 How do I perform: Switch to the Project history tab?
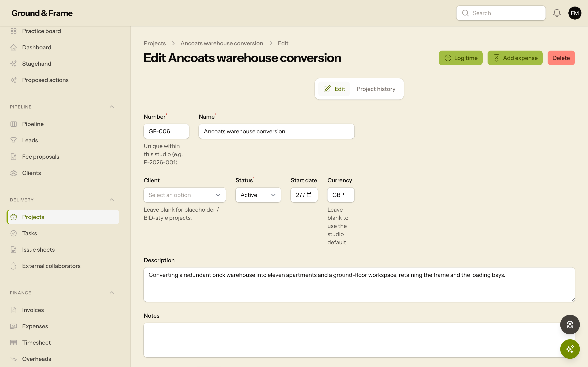pos(376,89)
